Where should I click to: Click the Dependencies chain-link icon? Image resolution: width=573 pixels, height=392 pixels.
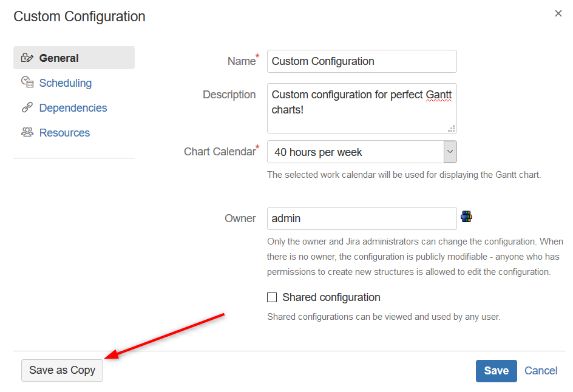(x=27, y=107)
